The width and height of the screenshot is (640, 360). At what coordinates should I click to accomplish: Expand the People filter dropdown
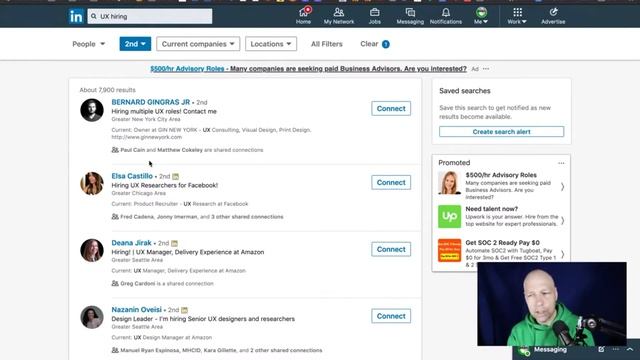point(89,44)
